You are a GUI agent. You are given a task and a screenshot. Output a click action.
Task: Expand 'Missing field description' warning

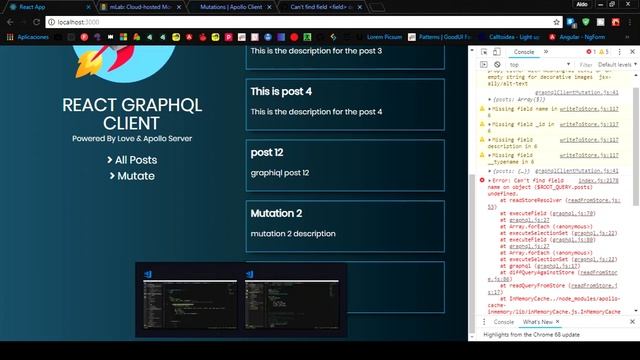490,140
